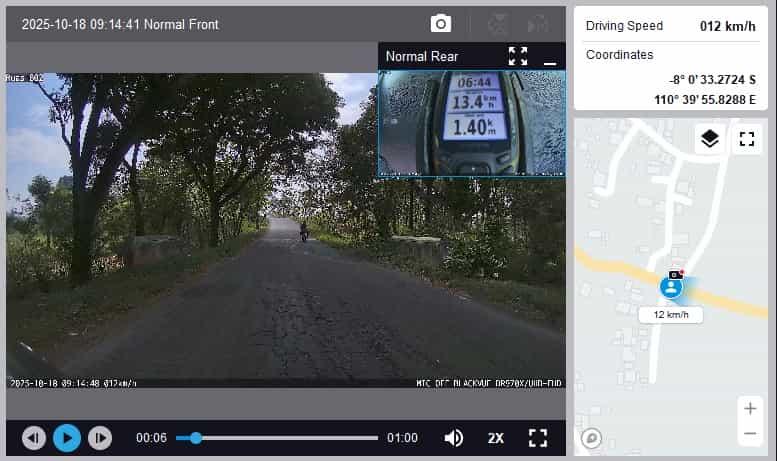Zoom out on the map
Screen dimensions: 777x461
click(749, 433)
